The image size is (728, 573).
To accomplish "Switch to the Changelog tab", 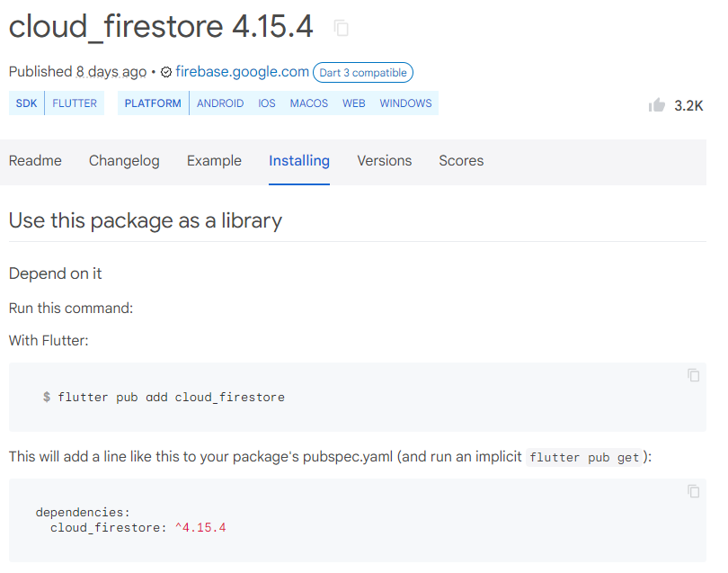I will [x=124, y=161].
